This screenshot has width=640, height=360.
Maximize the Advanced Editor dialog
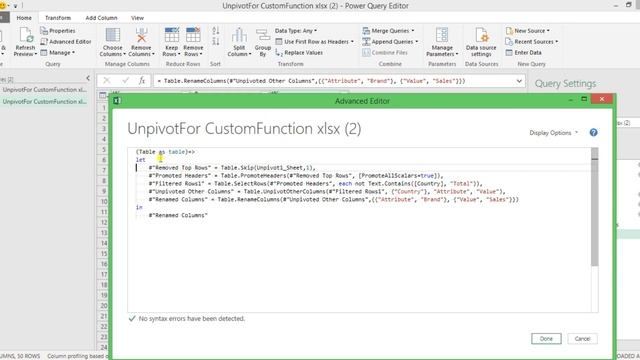(584, 99)
